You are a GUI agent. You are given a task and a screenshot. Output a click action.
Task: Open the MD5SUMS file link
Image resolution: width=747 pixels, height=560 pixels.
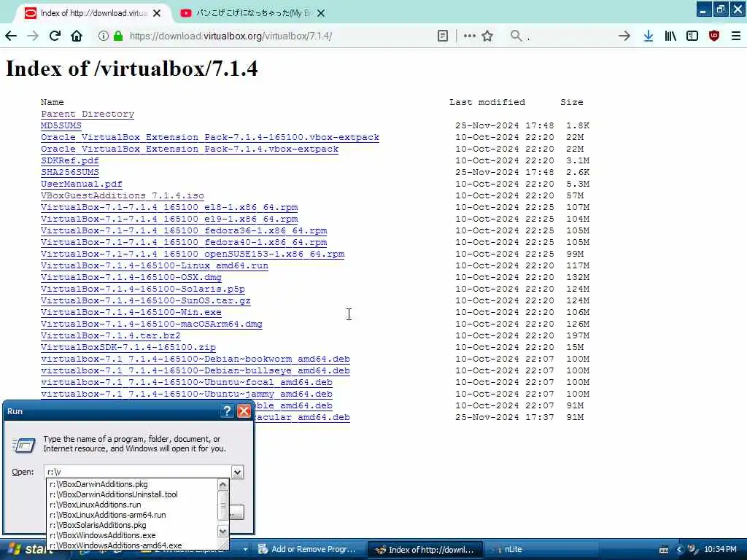coord(61,125)
